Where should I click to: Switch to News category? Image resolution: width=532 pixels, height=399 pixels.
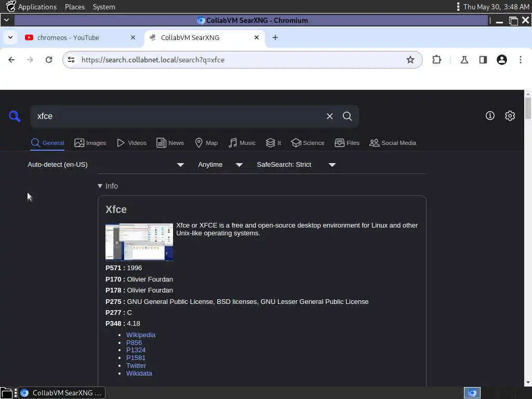[x=170, y=143]
